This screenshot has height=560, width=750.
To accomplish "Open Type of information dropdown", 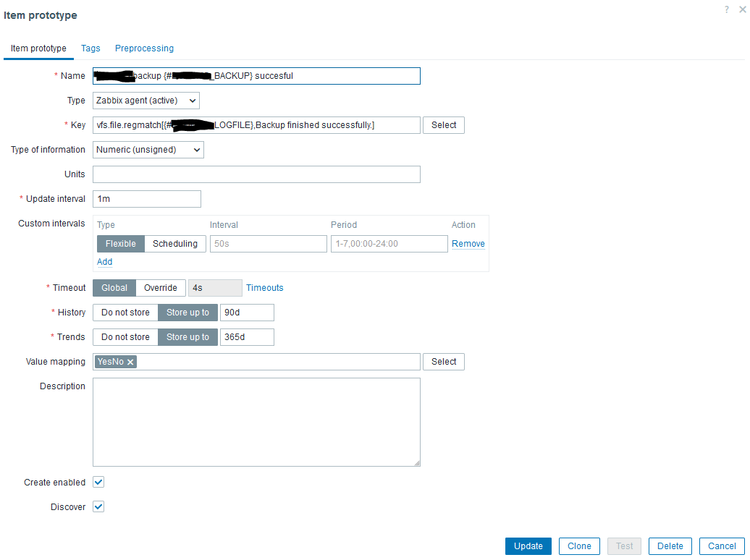I will tap(148, 150).
